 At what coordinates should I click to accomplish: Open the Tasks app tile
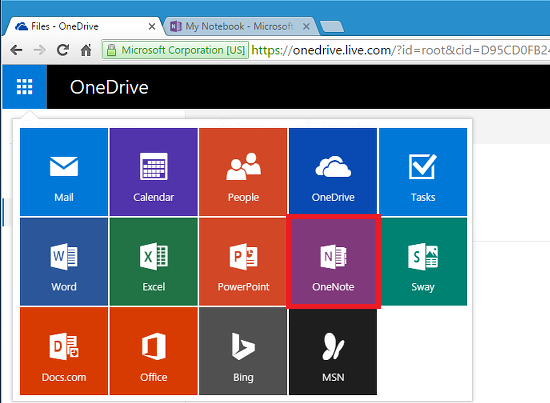423,172
